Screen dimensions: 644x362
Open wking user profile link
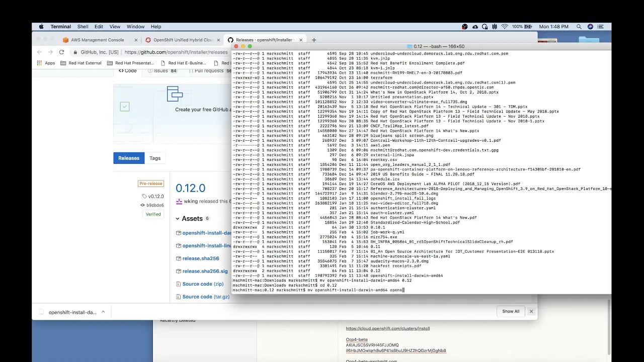[x=191, y=201]
